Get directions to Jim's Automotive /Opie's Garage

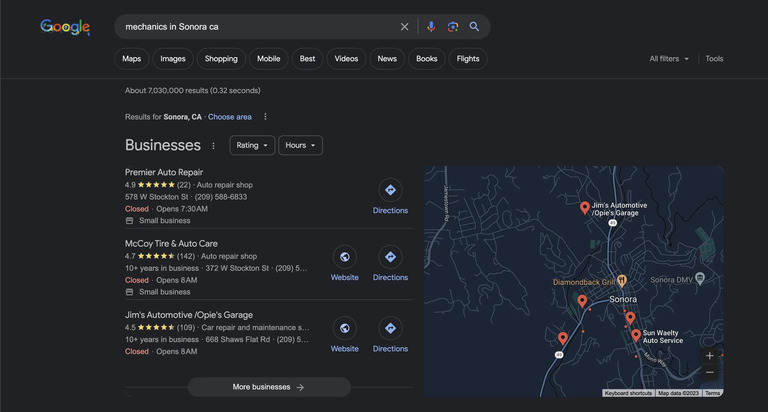[x=390, y=336]
